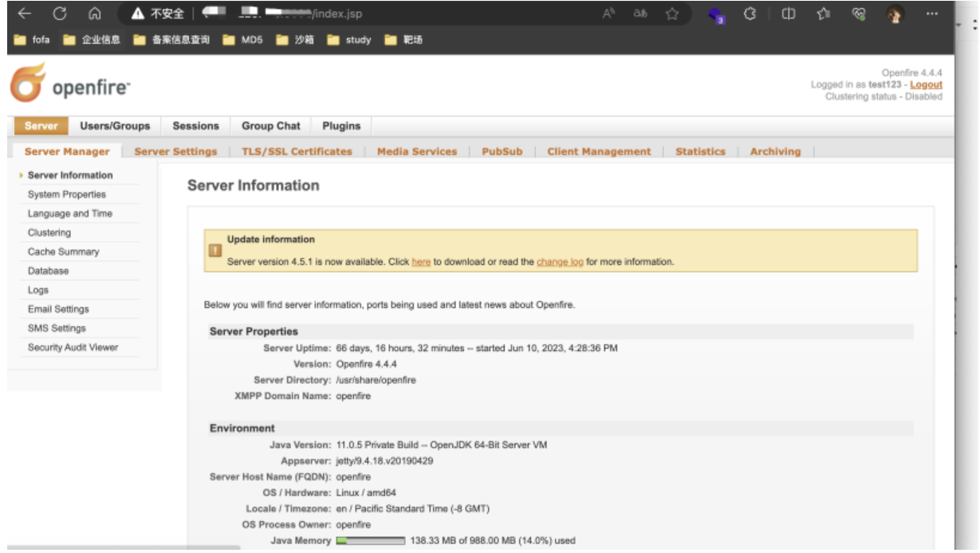The width and height of the screenshot is (980, 553).
Task: Click the update information warning icon
Action: point(215,251)
